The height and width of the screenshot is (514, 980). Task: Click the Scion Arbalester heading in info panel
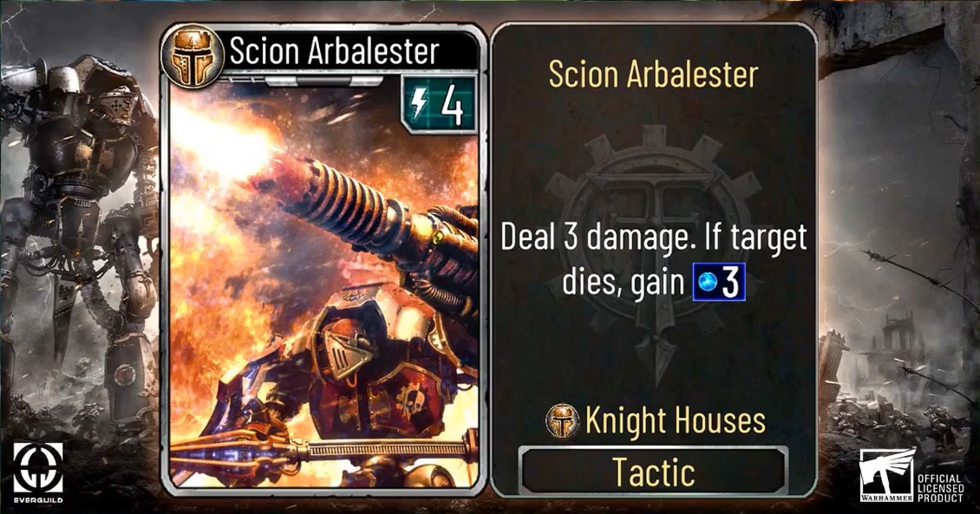click(653, 75)
